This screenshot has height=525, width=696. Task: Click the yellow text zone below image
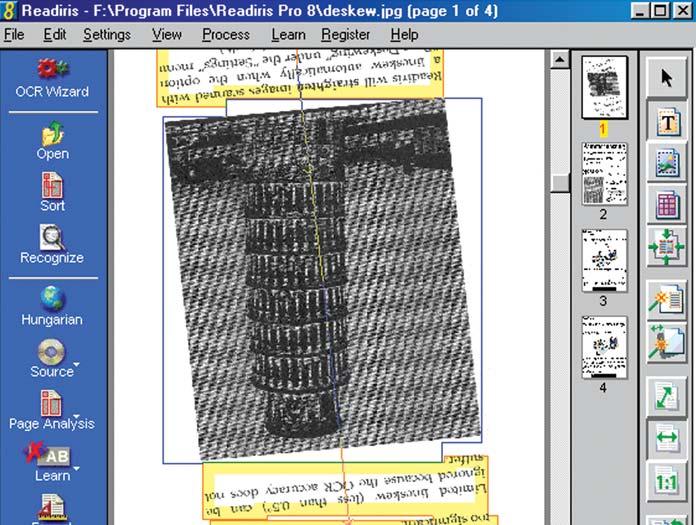345,490
